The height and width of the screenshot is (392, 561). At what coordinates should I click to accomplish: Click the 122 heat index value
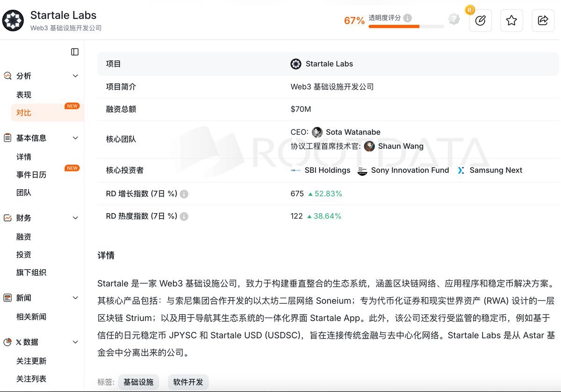tap(296, 216)
